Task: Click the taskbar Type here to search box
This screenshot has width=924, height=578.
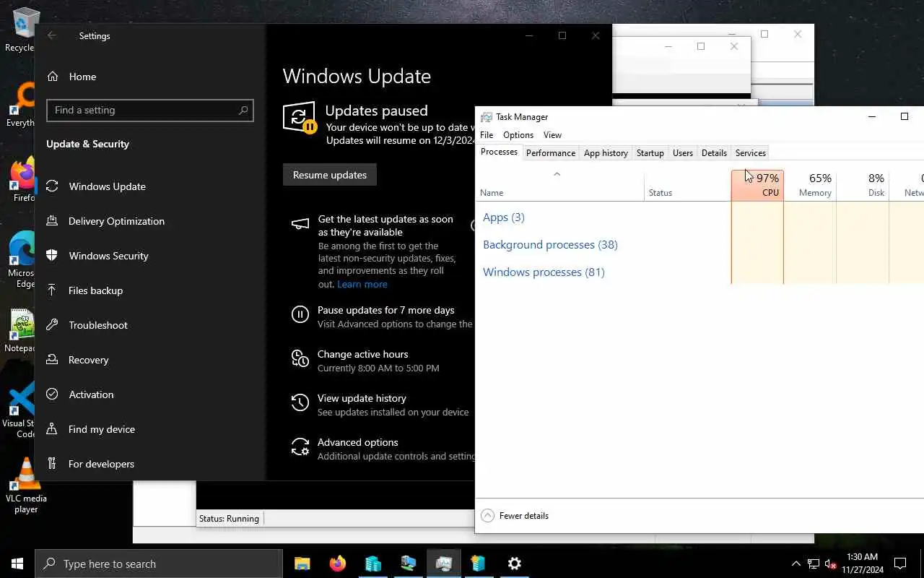Action: tap(159, 564)
